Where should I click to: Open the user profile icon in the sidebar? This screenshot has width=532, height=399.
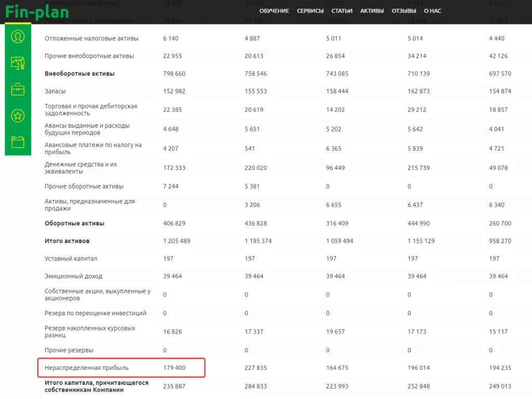point(18,36)
